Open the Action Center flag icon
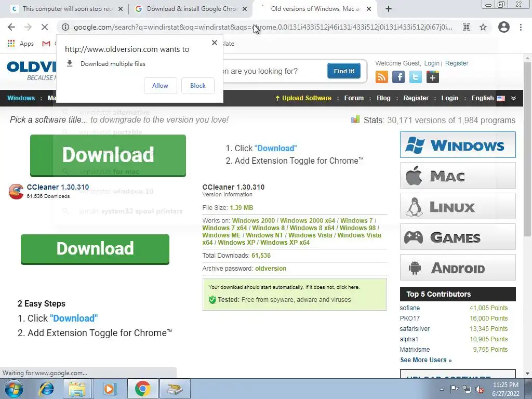 click(454, 389)
